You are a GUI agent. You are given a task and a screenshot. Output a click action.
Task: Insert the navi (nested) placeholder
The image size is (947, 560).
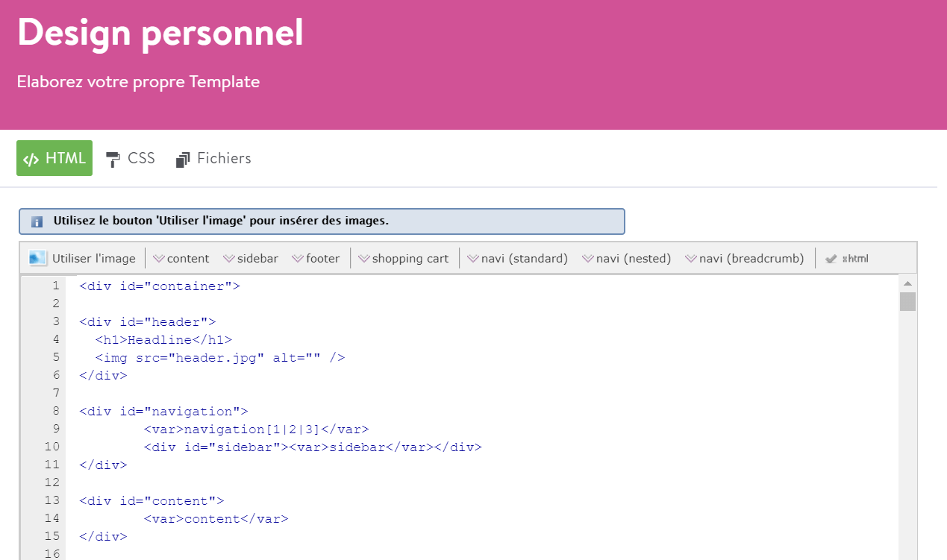pos(627,259)
